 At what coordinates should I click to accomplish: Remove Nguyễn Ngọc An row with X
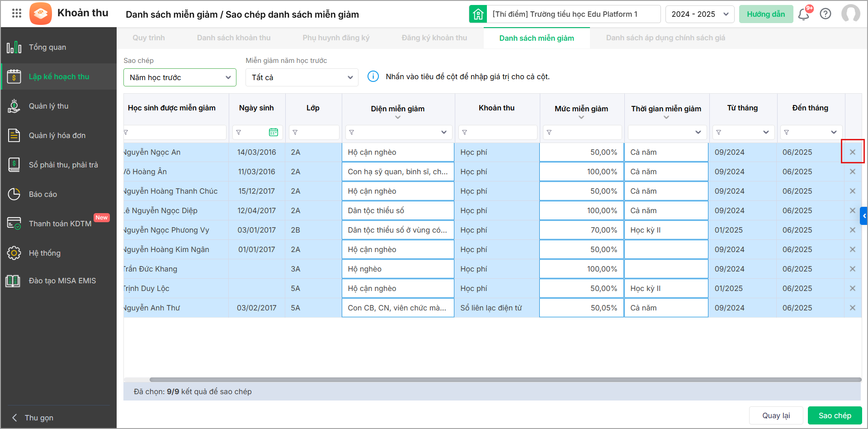point(852,152)
